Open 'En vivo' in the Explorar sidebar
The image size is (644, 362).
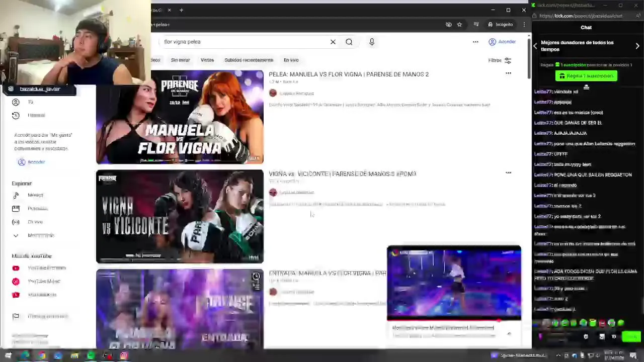pos(35,222)
